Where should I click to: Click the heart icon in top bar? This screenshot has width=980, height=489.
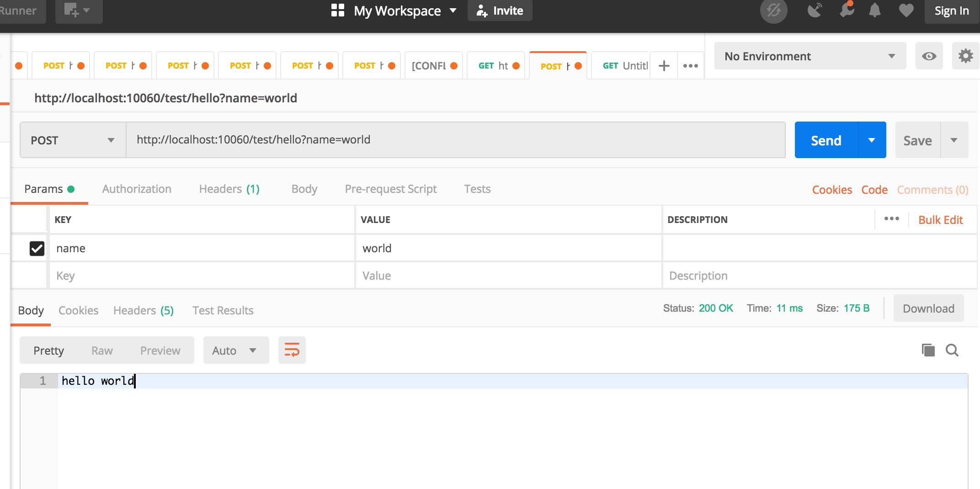906,11
